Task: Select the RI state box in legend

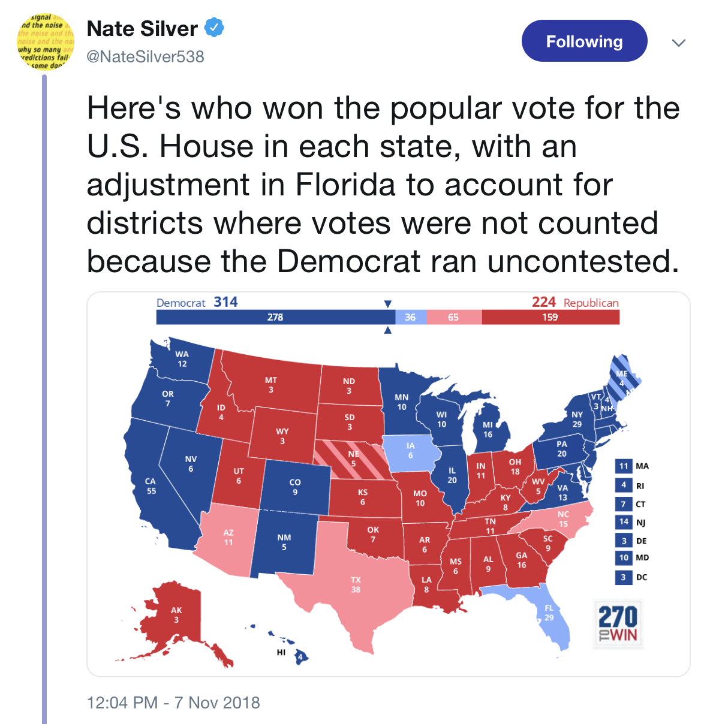Action: click(x=624, y=485)
